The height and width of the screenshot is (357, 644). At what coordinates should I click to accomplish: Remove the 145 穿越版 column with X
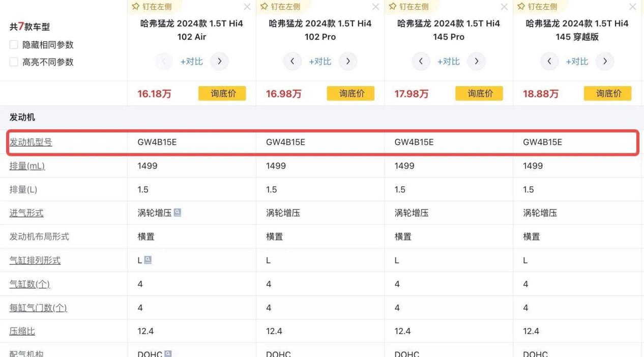tap(633, 7)
